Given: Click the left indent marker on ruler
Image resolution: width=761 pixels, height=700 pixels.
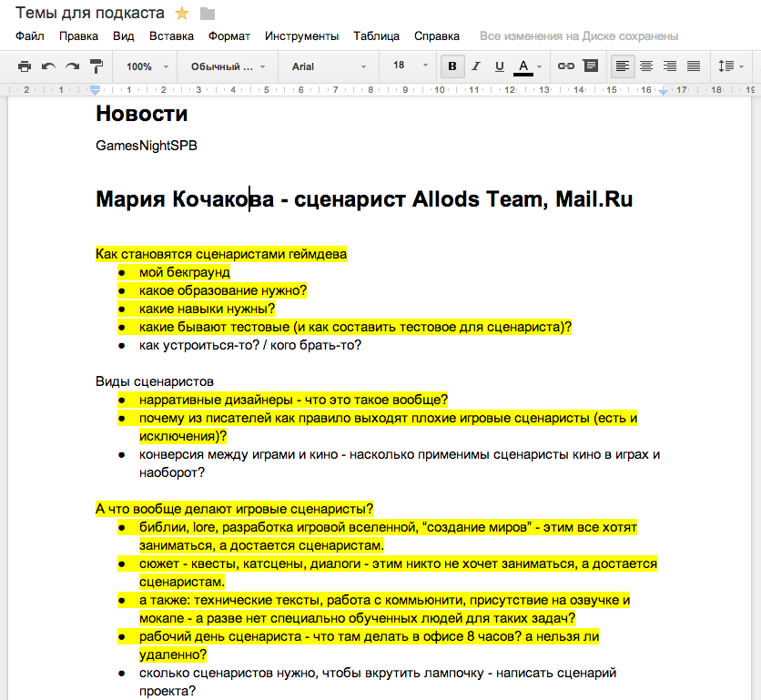Looking at the screenshot, I should click(x=95, y=90).
